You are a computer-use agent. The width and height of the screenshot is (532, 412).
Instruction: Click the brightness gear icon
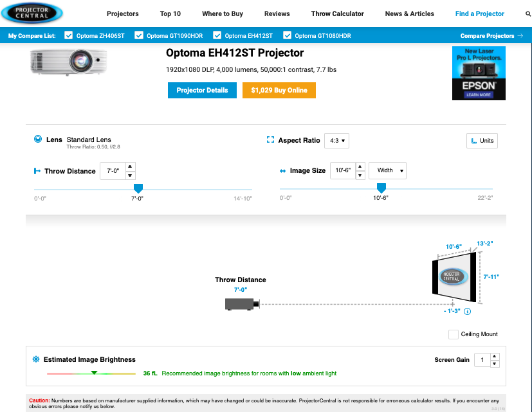[x=36, y=359]
